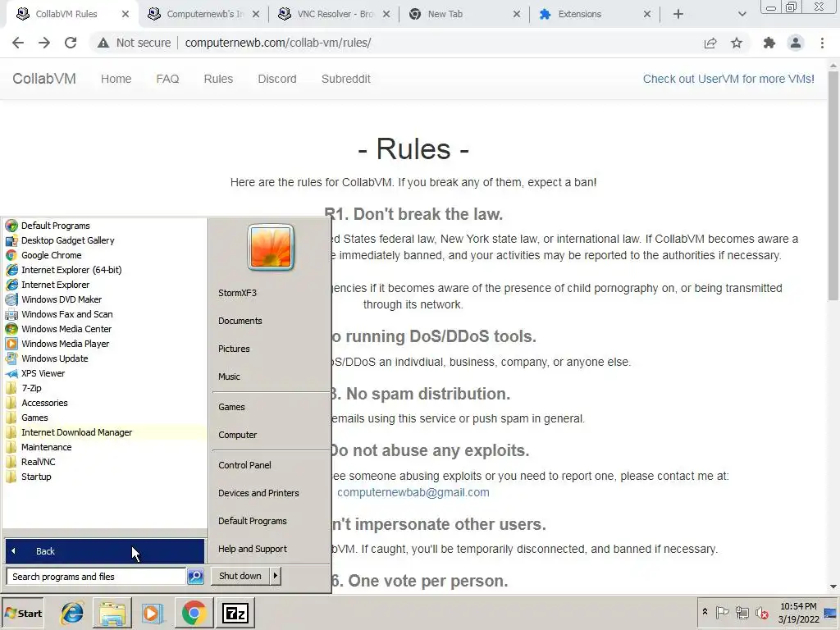Open Chrome three-dot menu
The height and width of the screenshot is (630, 840).
[822, 43]
